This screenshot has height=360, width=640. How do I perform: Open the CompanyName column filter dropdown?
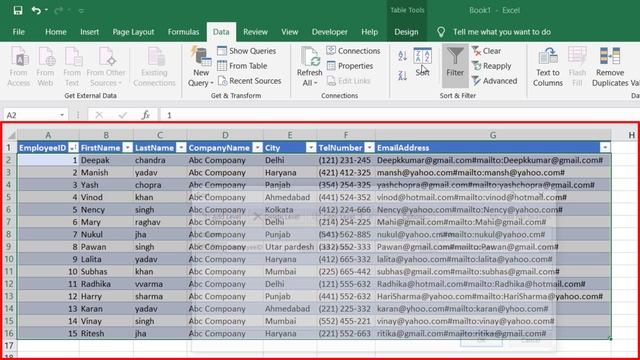[x=257, y=148]
